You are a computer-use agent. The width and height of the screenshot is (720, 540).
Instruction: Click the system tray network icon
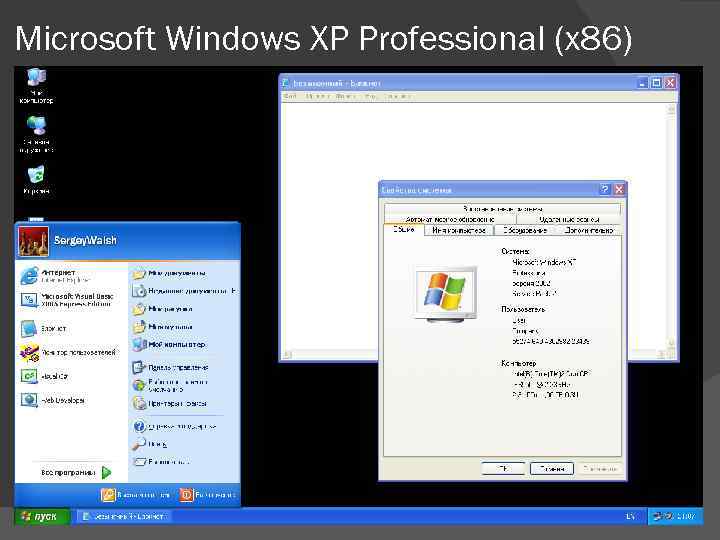[658, 517]
